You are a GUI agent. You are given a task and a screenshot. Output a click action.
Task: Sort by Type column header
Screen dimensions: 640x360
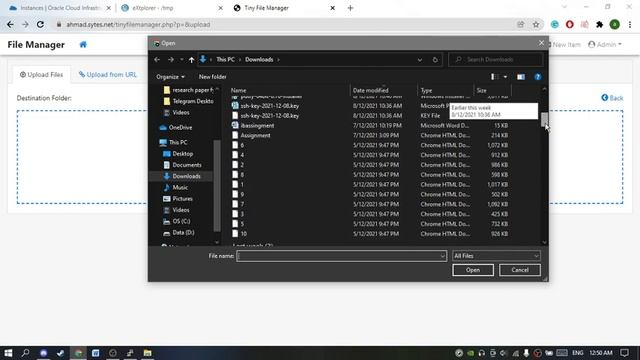[x=445, y=90]
